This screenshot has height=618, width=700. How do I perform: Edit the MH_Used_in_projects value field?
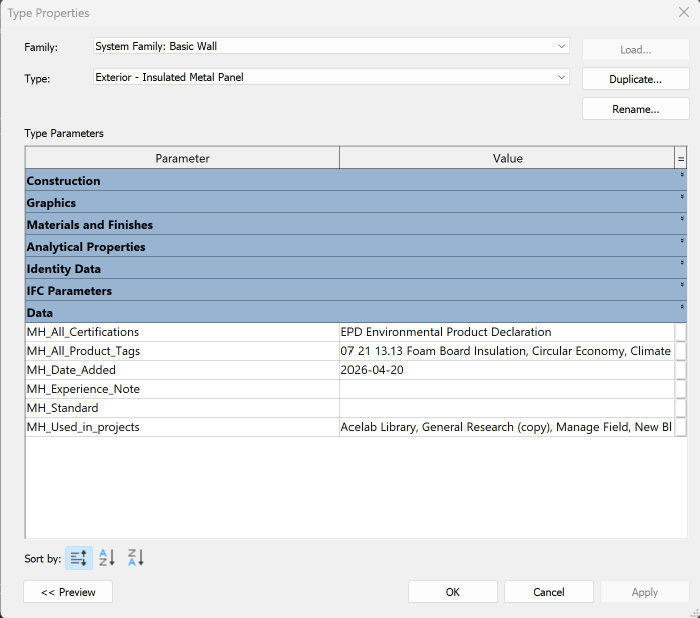(507, 427)
